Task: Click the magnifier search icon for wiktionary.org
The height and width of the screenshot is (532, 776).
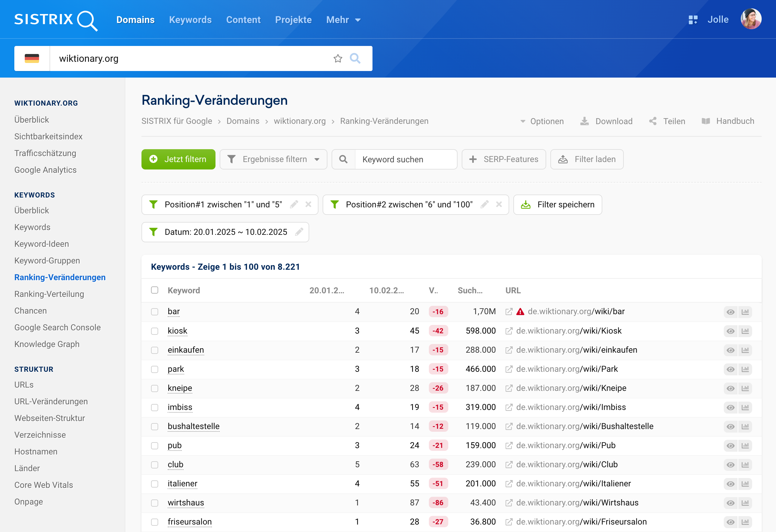Action: 355,58
